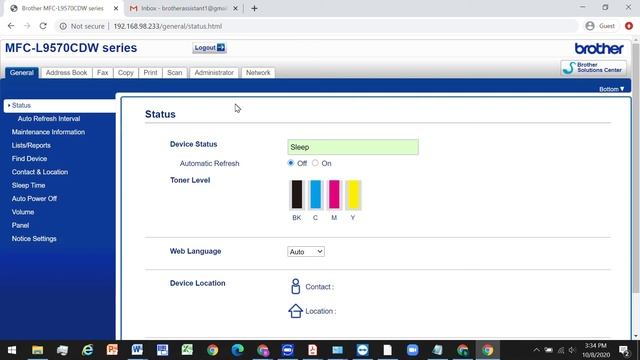Open the notification center icon

624,350
